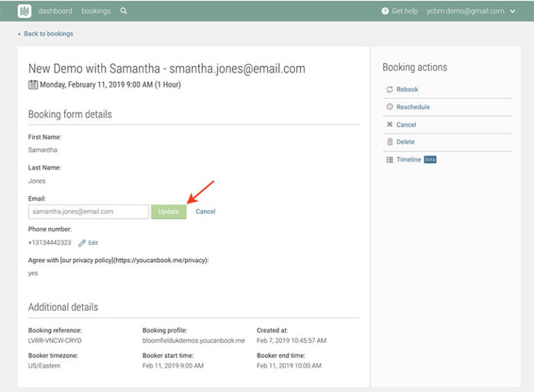The height and width of the screenshot is (392, 534).
Task: Click the Cancel X icon in Booking actions
Action: coord(389,124)
